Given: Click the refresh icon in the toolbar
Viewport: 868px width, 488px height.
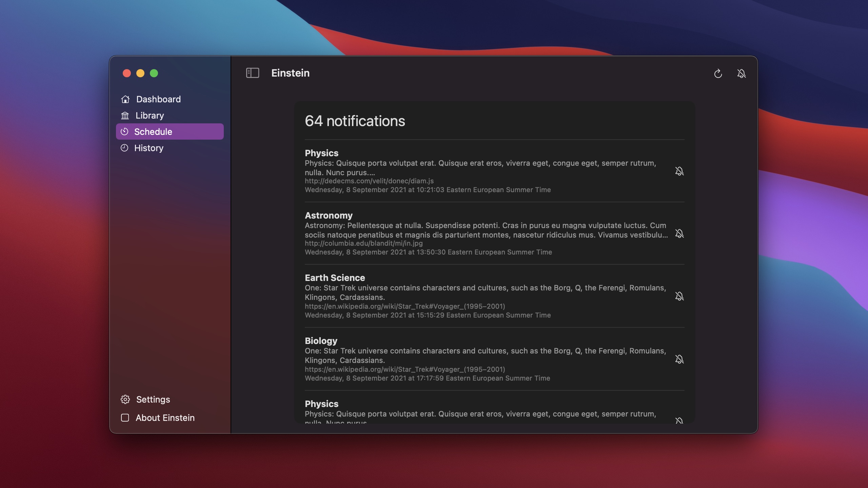Looking at the screenshot, I should point(718,74).
